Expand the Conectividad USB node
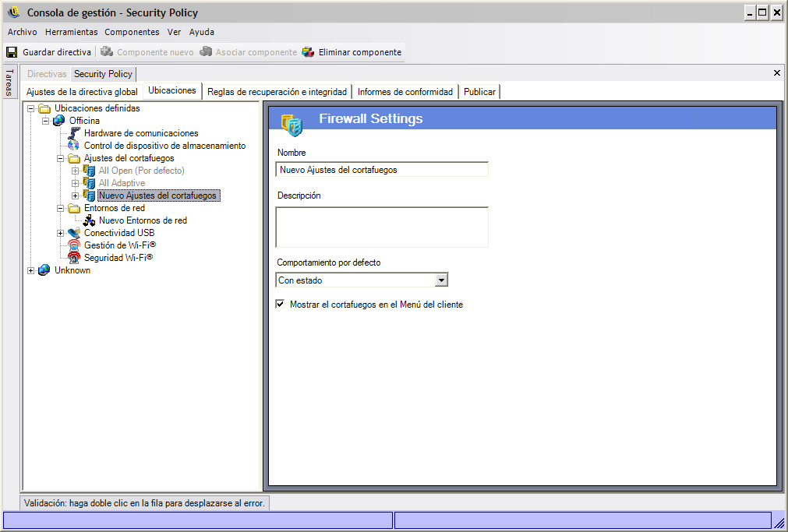 coord(60,233)
